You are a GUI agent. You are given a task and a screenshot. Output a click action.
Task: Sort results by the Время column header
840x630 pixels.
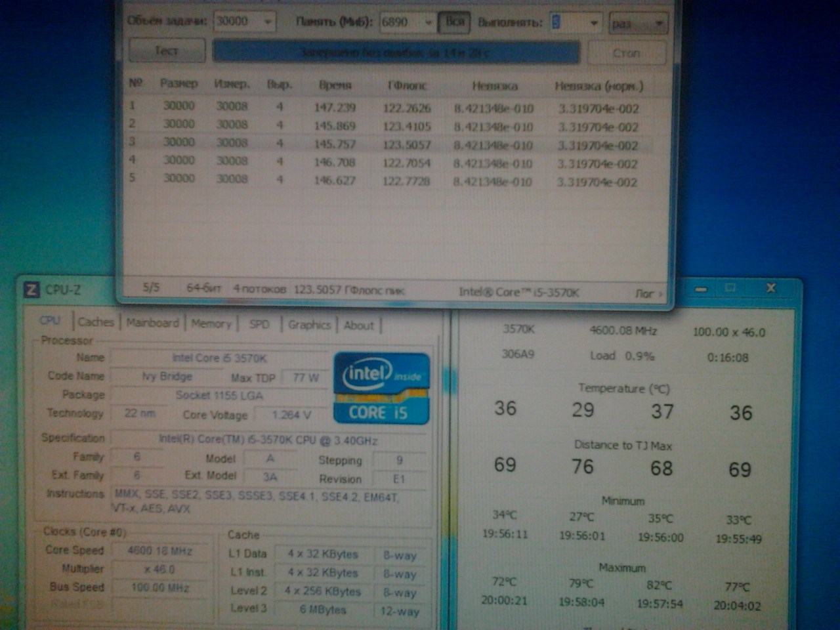(x=335, y=85)
